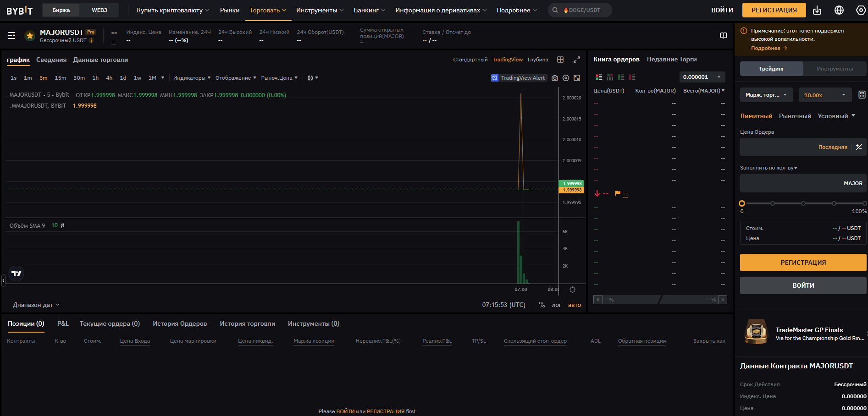Image resolution: width=868 pixels, height=416 pixels.
Task: Select 15m timeframe
Action: point(61,78)
